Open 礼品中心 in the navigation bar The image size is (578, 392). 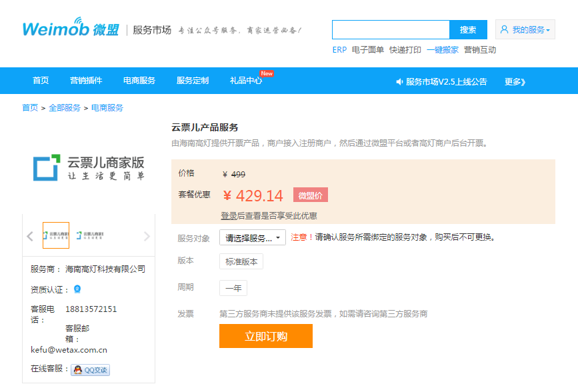pos(246,81)
